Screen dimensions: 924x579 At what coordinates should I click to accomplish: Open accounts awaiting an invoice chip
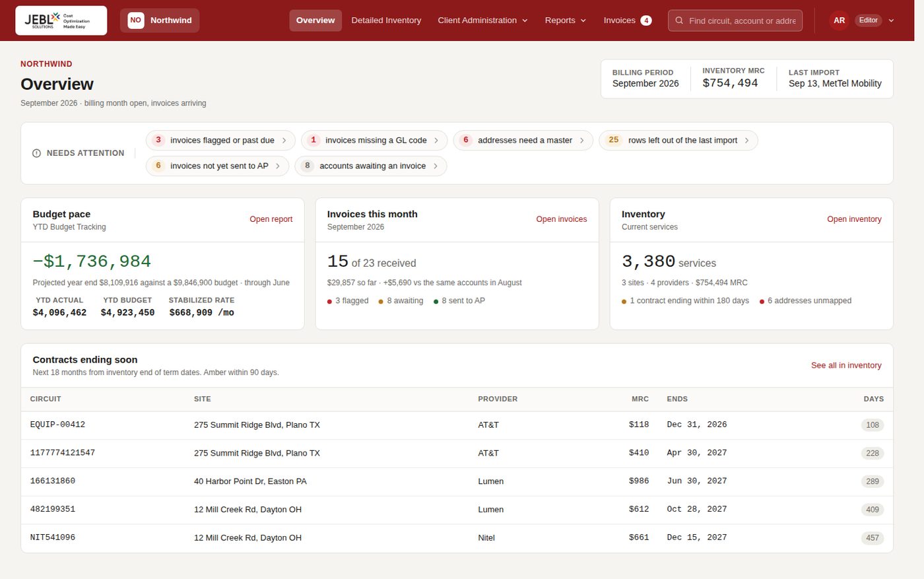(x=370, y=166)
